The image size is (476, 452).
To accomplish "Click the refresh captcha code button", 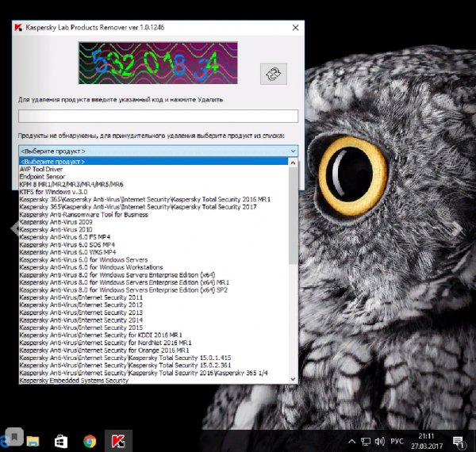I will (273, 74).
